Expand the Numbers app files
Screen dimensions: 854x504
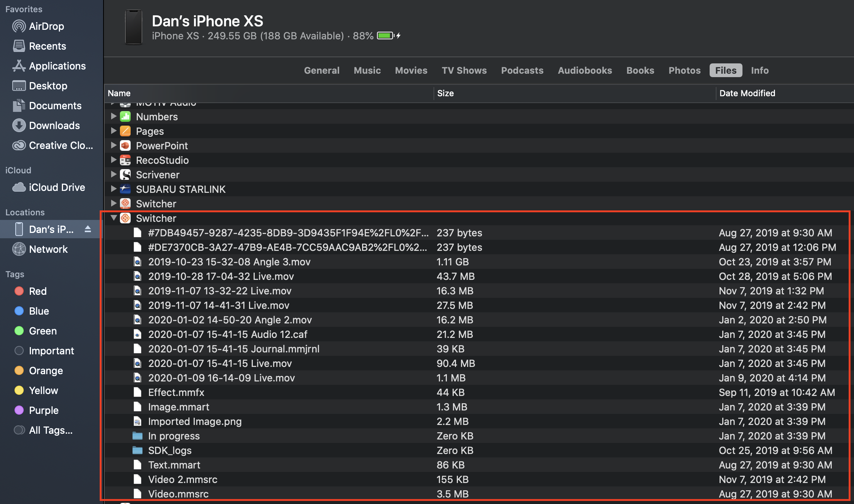click(x=113, y=116)
